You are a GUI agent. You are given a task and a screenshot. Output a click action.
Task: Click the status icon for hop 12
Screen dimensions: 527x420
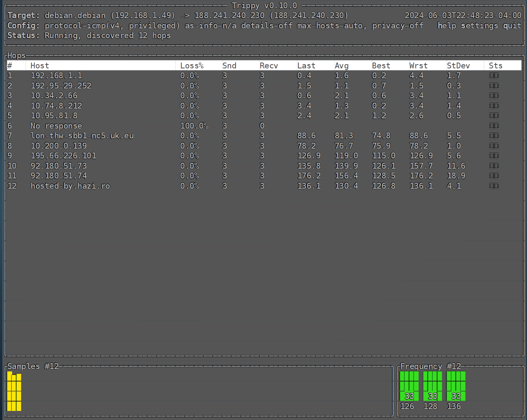494,186
